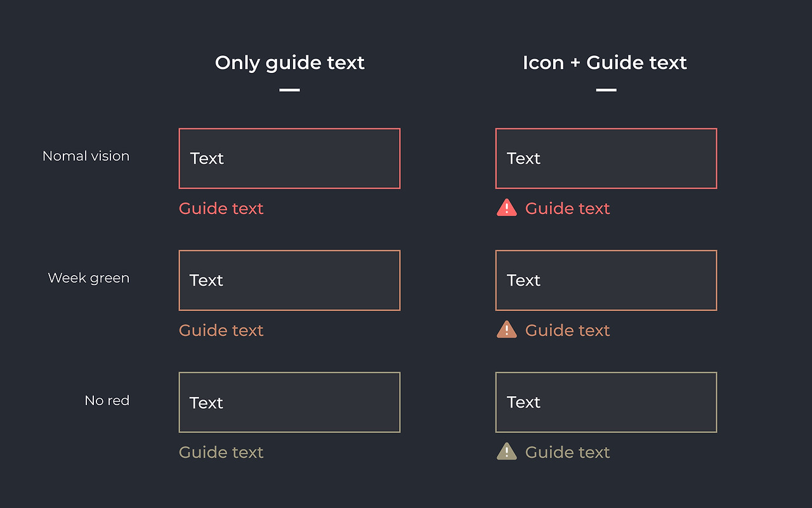Click the orange-bordered input under Only guide text

[289, 281]
